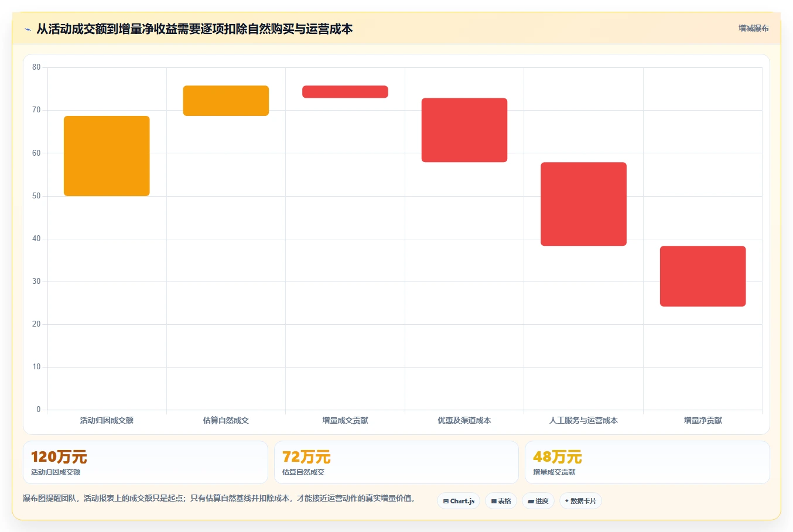Click x-axis label 优惠及渠道成本
793x532 pixels.
[x=464, y=420]
